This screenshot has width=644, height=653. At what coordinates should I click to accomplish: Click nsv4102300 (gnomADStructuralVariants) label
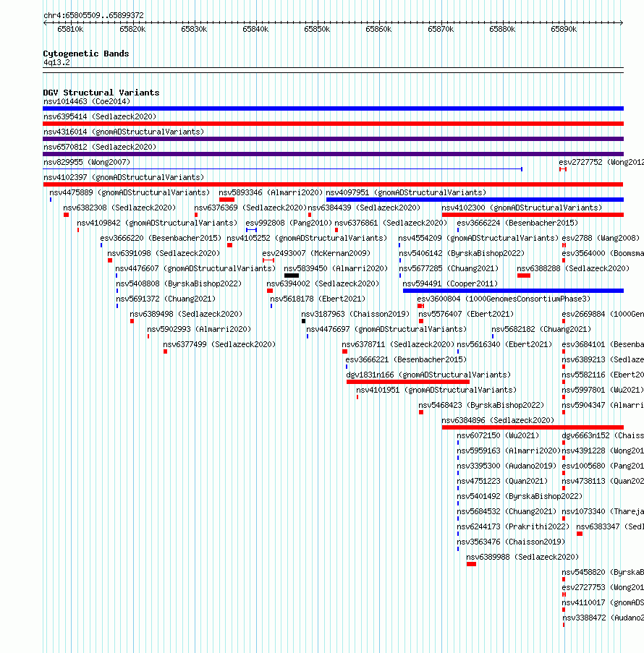coord(522,208)
